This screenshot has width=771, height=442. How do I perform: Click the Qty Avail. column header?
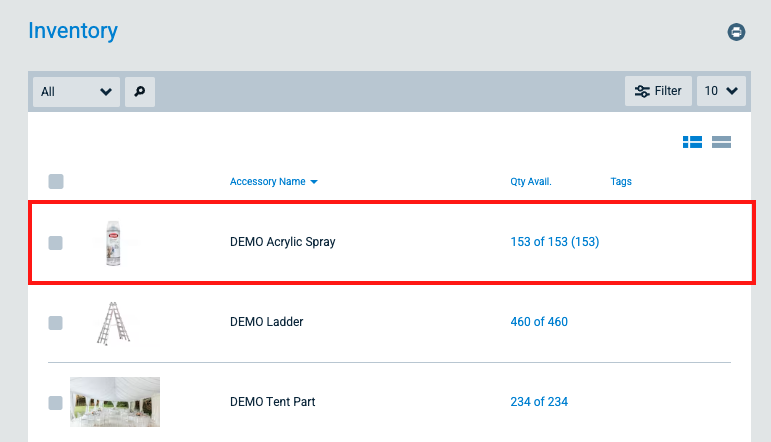(531, 182)
